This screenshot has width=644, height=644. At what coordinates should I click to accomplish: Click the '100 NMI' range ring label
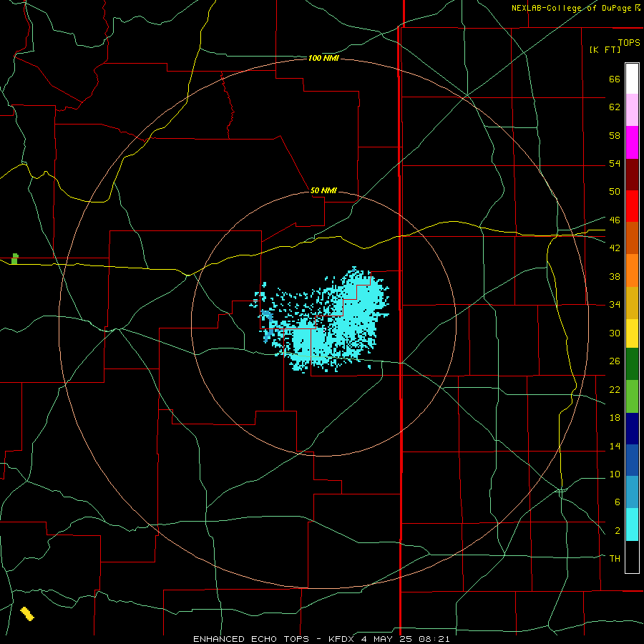point(323,59)
